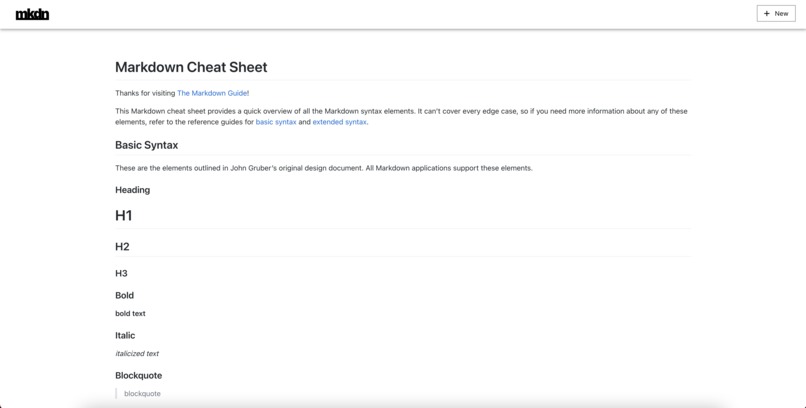The width and height of the screenshot is (806, 408).
Task: Follow the basic syntax link
Action: click(276, 122)
